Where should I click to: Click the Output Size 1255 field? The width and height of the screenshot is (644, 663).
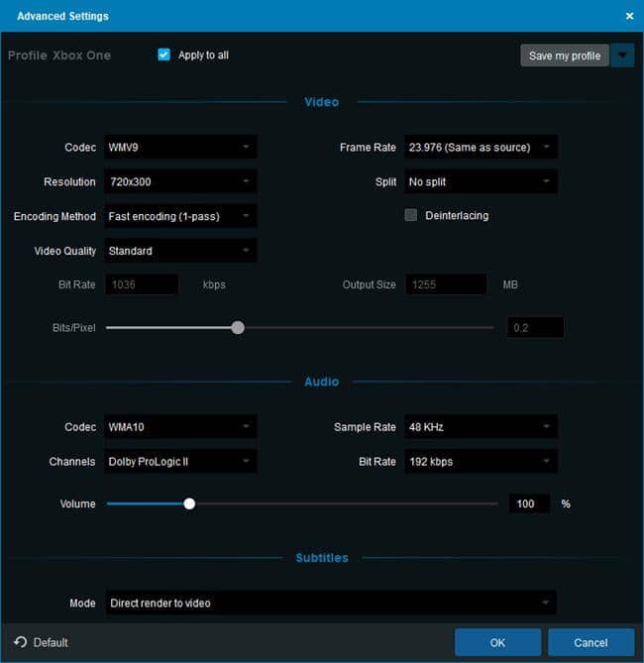[446, 284]
